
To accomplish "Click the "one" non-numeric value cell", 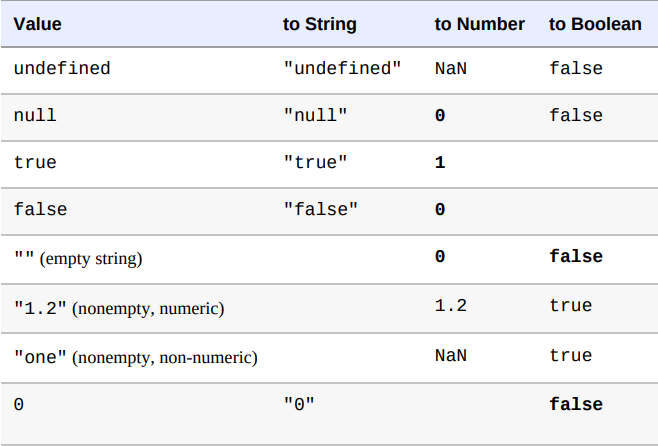I will coord(136,357).
